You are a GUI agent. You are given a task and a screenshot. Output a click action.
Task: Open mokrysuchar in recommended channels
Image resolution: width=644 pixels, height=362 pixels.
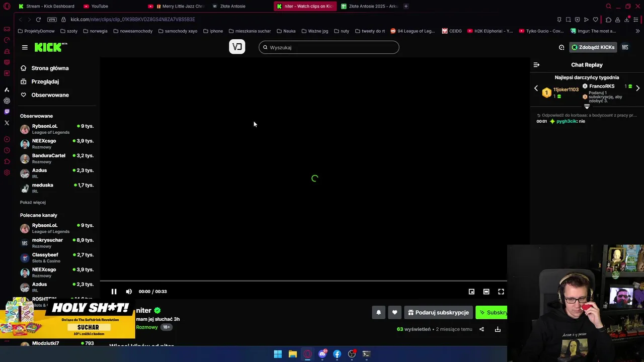coord(57,243)
